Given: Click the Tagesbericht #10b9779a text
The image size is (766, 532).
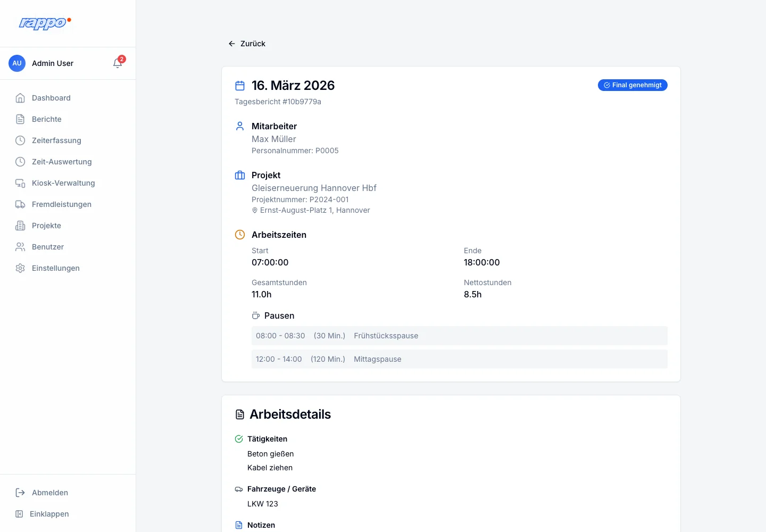Looking at the screenshot, I should (x=278, y=102).
